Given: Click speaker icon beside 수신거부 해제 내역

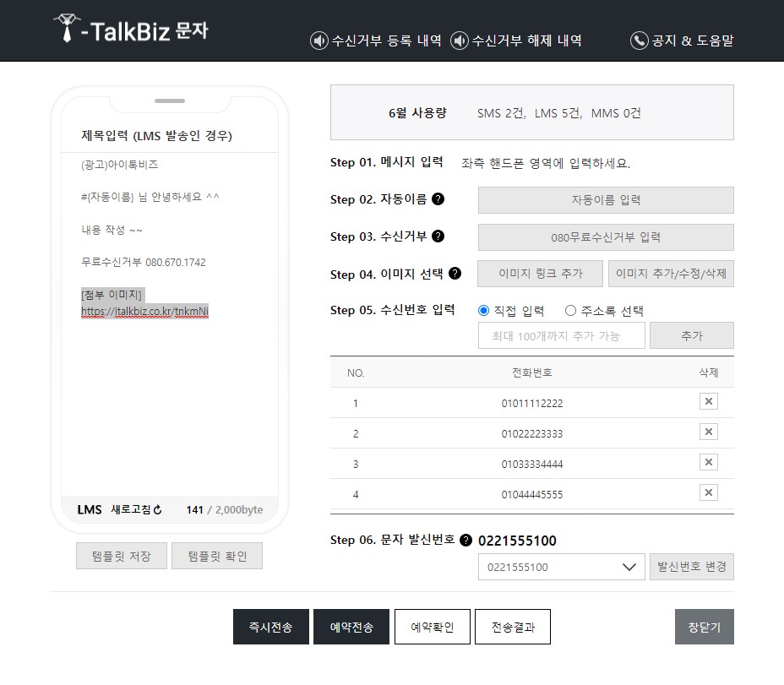Looking at the screenshot, I should pos(460,41).
